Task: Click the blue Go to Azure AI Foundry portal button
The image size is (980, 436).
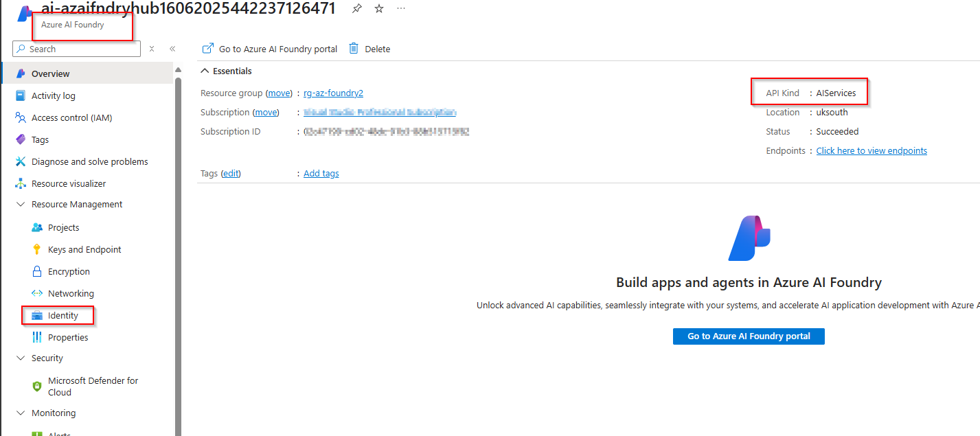Action: point(749,336)
